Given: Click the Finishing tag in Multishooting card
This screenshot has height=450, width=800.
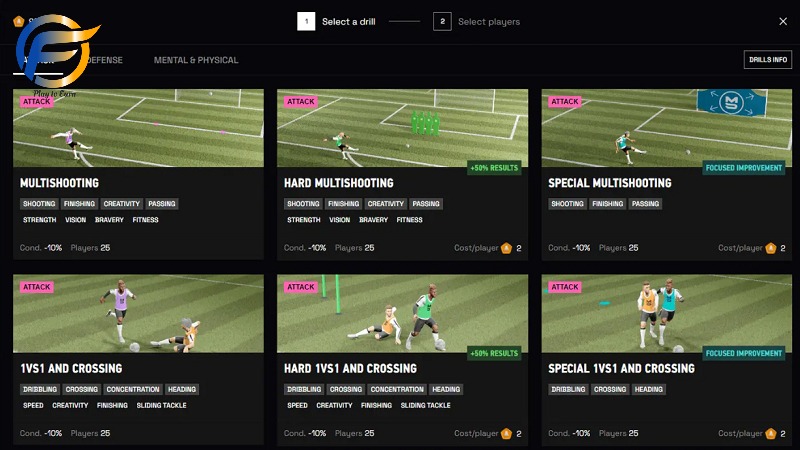Looking at the screenshot, I should (x=79, y=204).
